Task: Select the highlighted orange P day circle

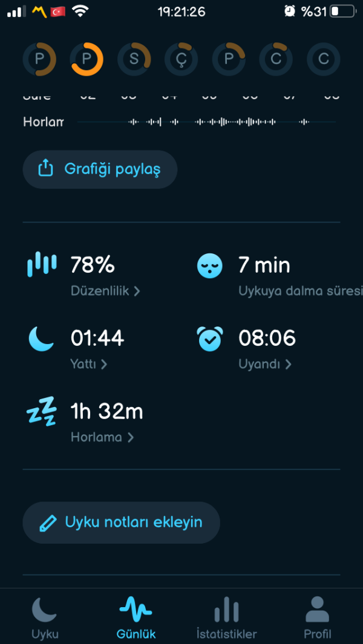Action: [x=87, y=59]
